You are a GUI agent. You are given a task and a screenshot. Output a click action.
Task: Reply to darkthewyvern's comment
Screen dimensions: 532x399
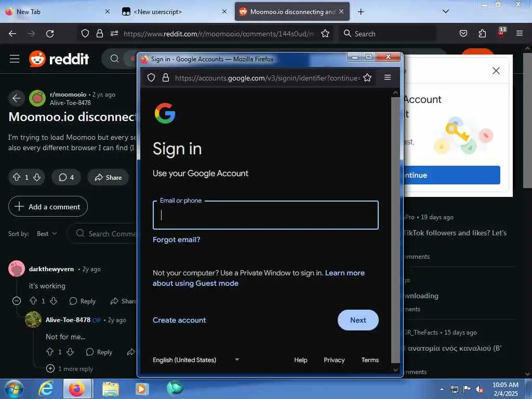83,301
